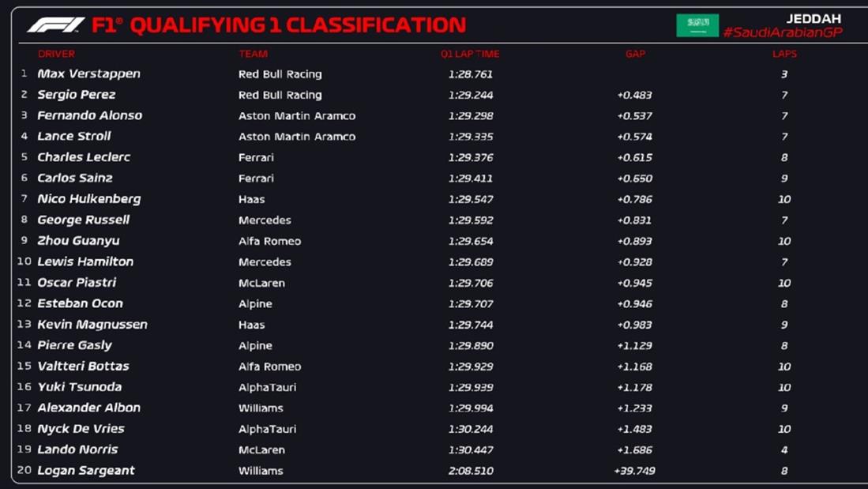Click McLaren team name next to Oscar Piastri
This screenshot has width=868, height=489.
(x=261, y=283)
